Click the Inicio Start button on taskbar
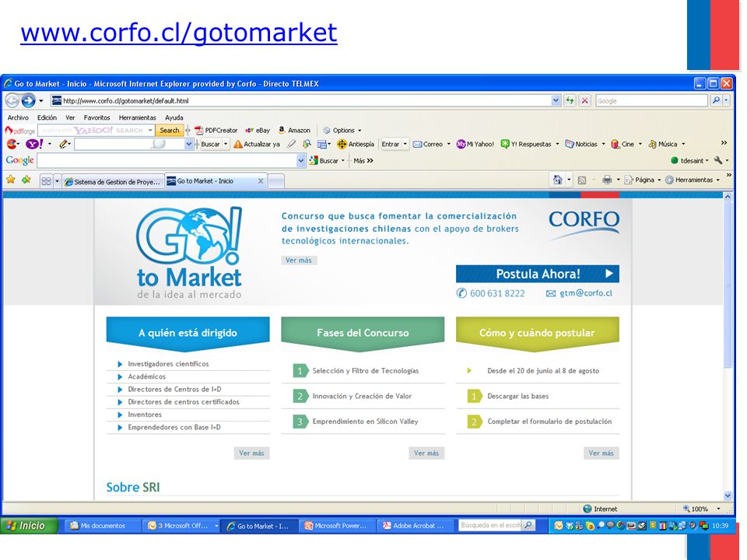The width and height of the screenshot is (747, 560). [30, 526]
